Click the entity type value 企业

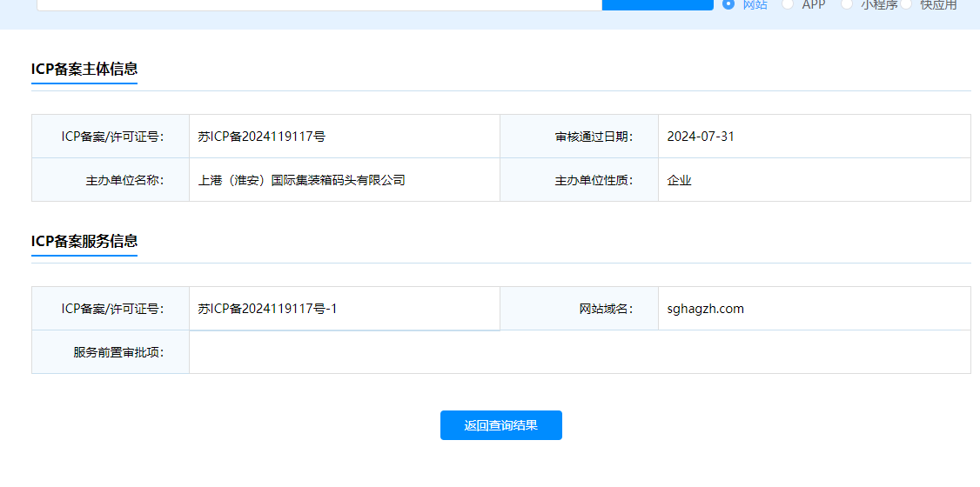click(x=680, y=180)
